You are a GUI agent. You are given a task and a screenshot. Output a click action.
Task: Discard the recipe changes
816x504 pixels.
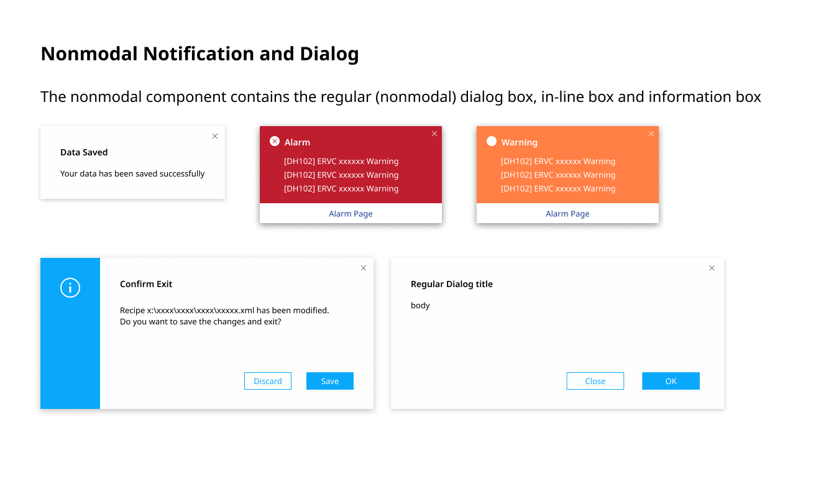click(x=268, y=381)
